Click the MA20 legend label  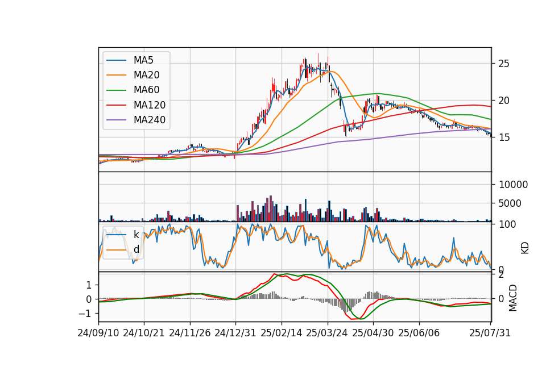(x=146, y=75)
